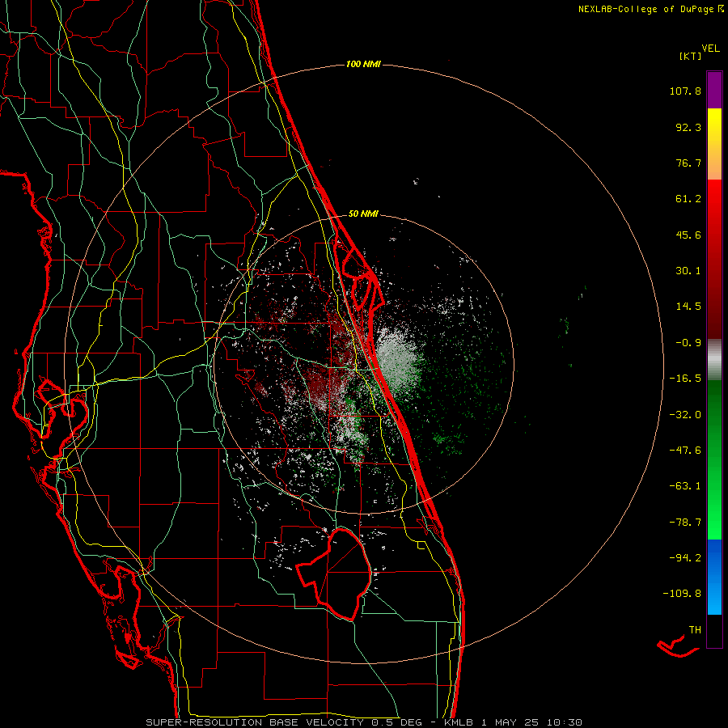Screen dimensions: 728x728
Task: Click the blue segment of the velocity color bar
Action: pyautogui.click(x=714, y=577)
